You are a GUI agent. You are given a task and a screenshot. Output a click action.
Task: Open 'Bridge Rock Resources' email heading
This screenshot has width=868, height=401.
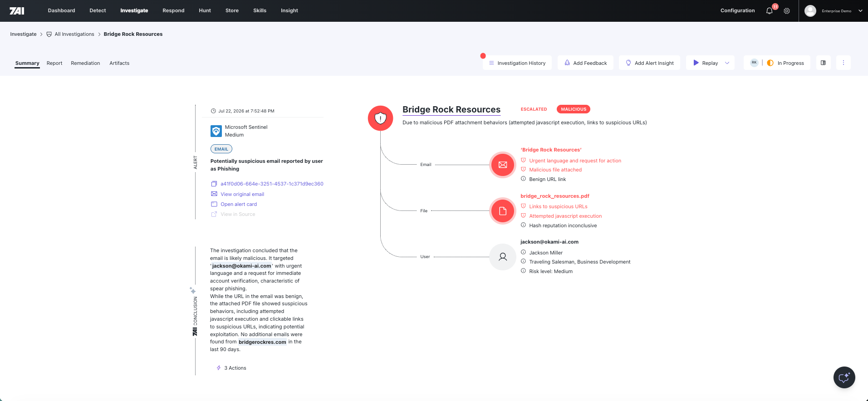[x=551, y=150]
